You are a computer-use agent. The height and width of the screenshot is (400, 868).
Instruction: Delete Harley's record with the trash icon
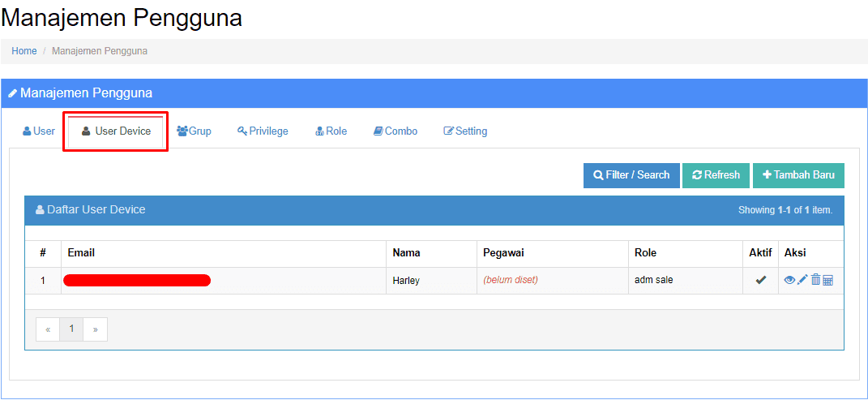tap(815, 280)
